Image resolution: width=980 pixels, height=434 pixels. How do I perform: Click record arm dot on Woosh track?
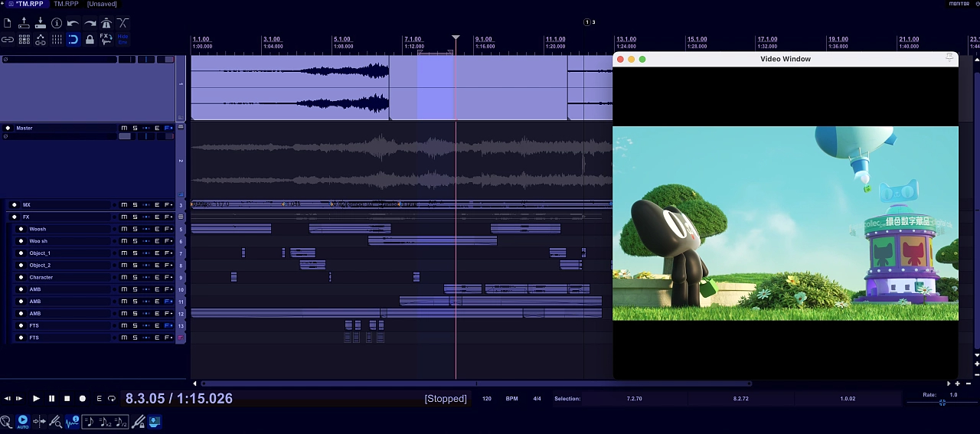pos(21,229)
